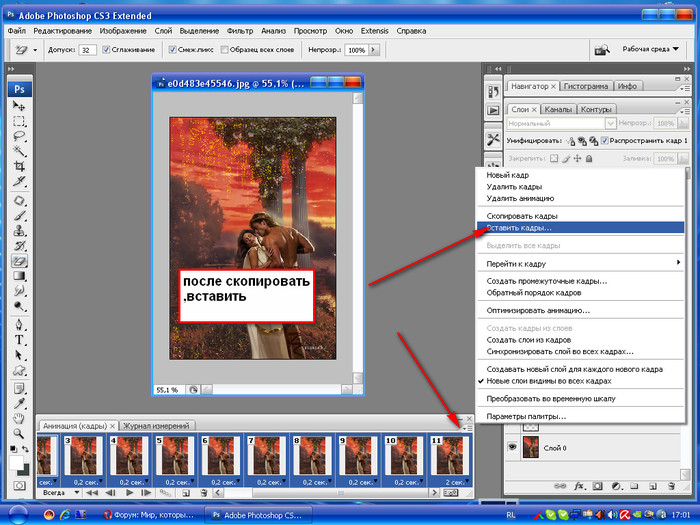Enable Образец всех слоев checkbox
Screen dimensions: 700x525
(x=225, y=50)
